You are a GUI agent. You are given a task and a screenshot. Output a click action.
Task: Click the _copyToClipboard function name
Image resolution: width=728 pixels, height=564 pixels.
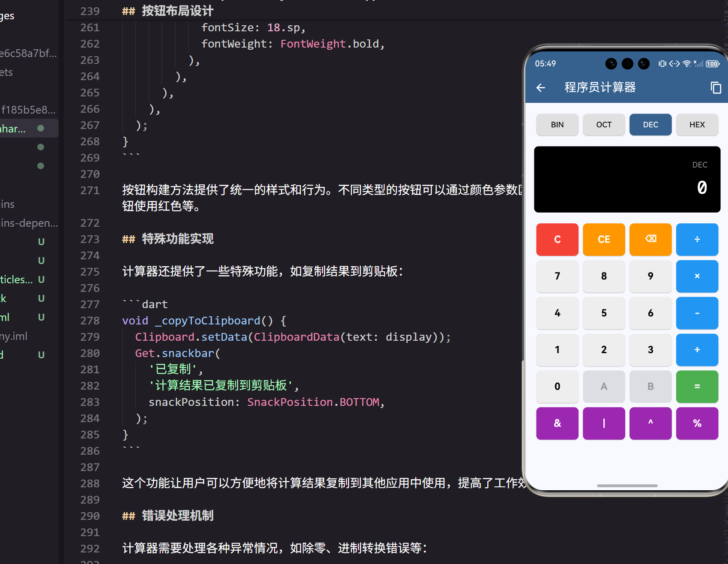coord(208,321)
